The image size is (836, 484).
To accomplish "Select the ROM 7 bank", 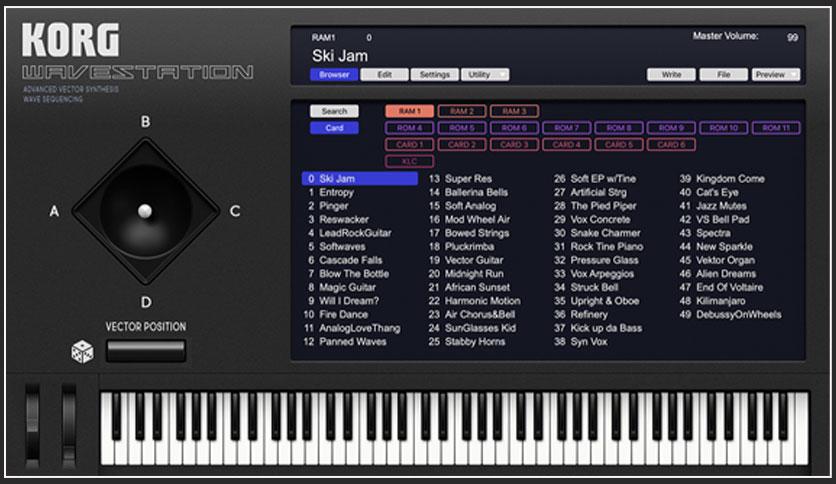I will tap(566, 128).
